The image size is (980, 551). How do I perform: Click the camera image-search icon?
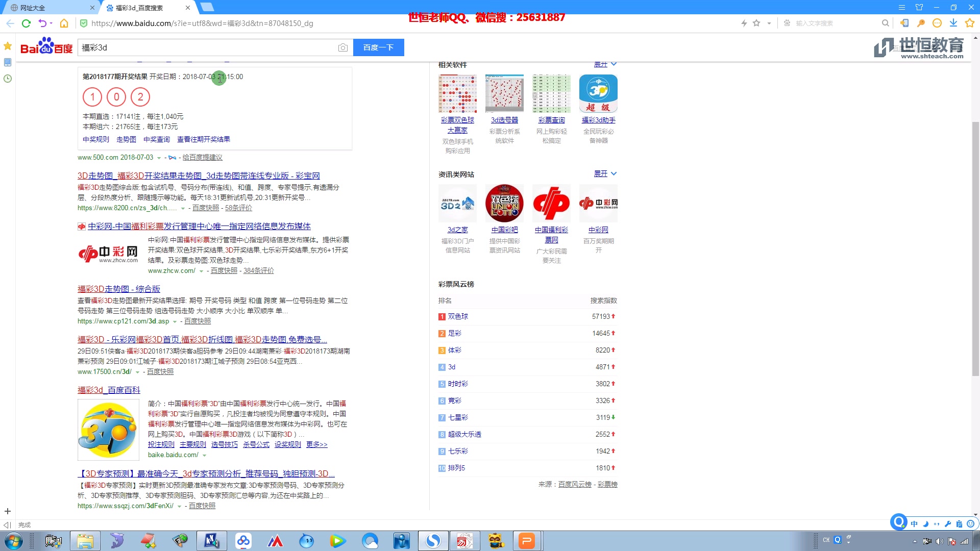(343, 47)
